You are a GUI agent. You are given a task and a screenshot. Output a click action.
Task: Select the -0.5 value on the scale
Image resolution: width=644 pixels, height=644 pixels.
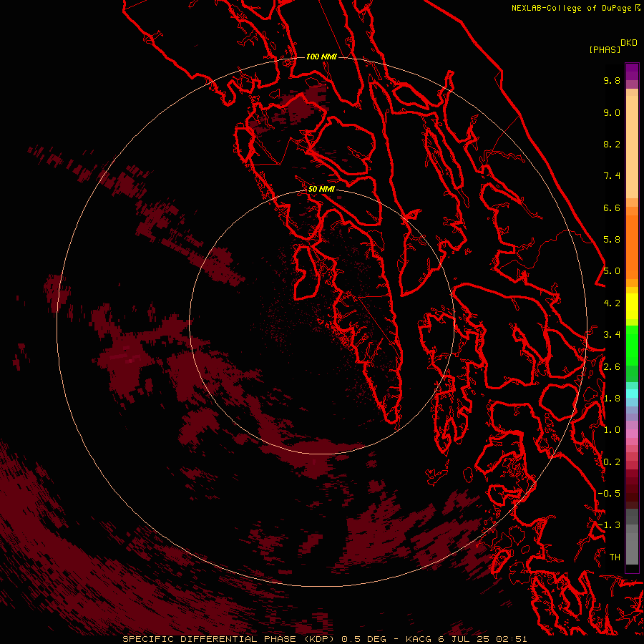tap(609, 494)
